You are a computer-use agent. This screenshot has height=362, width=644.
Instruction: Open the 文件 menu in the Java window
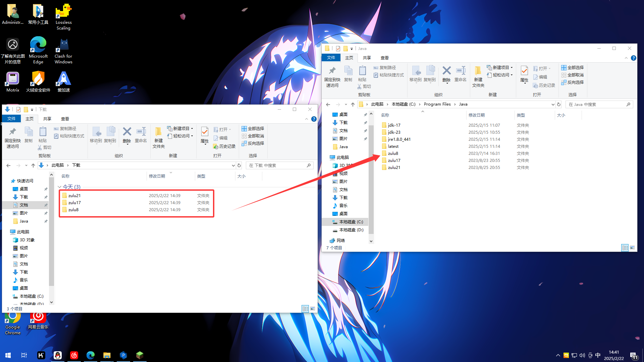(x=331, y=58)
